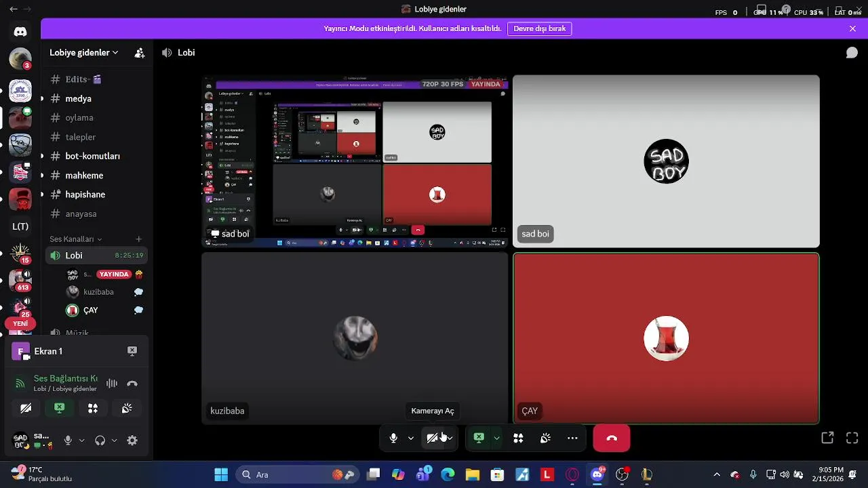Focus sad boi avatar participant tile

click(x=666, y=161)
